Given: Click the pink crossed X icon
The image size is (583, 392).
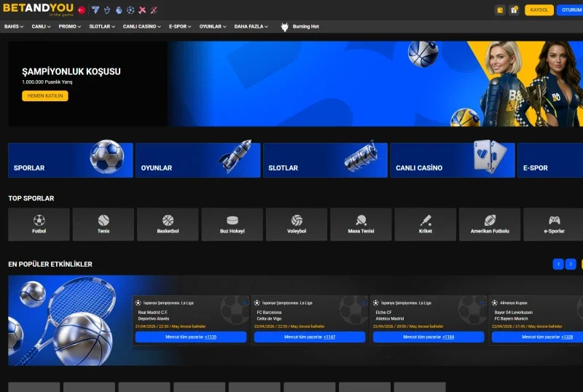Looking at the screenshot, I should [142, 10].
